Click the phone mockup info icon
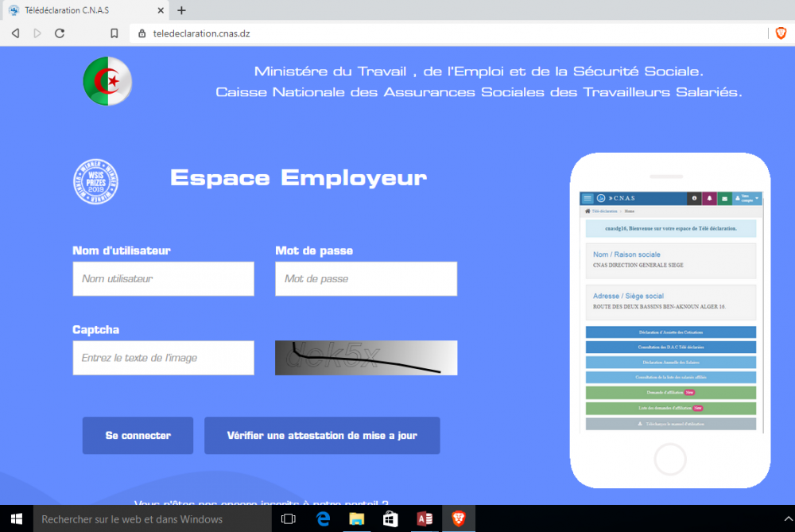795x532 pixels. pos(694,198)
